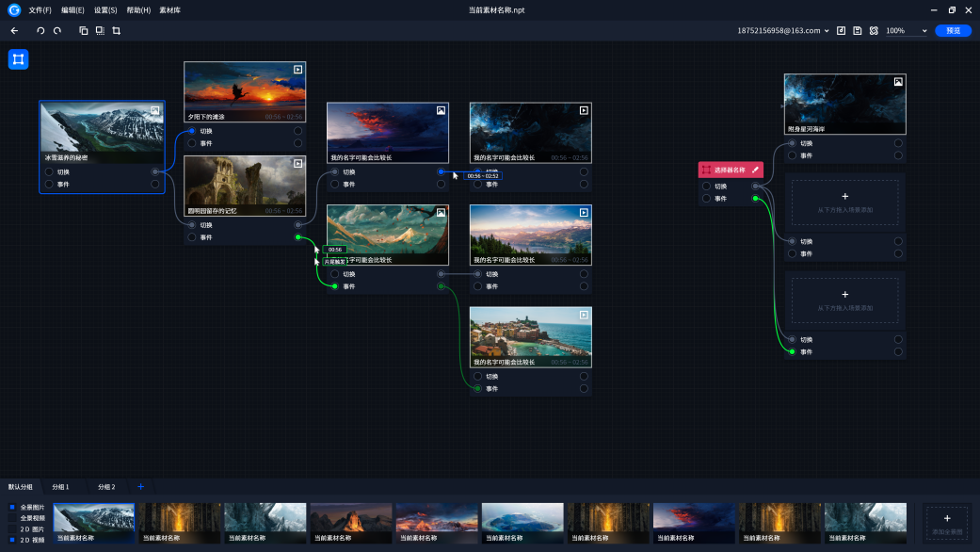This screenshot has width=980, height=552.
Task: Click the + button to add a new group tab
Action: click(x=141, y=487)
